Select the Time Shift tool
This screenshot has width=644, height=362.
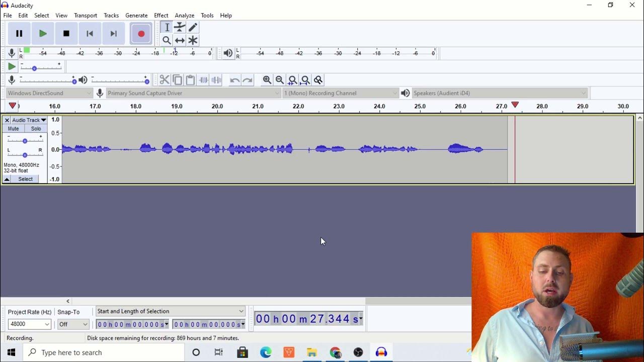pos(180,40)
